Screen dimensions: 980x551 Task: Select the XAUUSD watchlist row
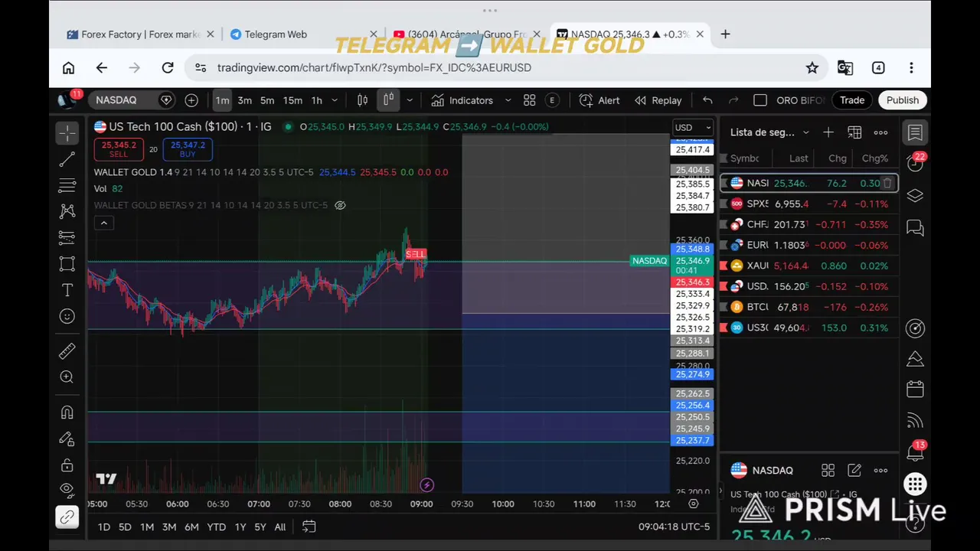pyautogui.click(x=809, y=266)
